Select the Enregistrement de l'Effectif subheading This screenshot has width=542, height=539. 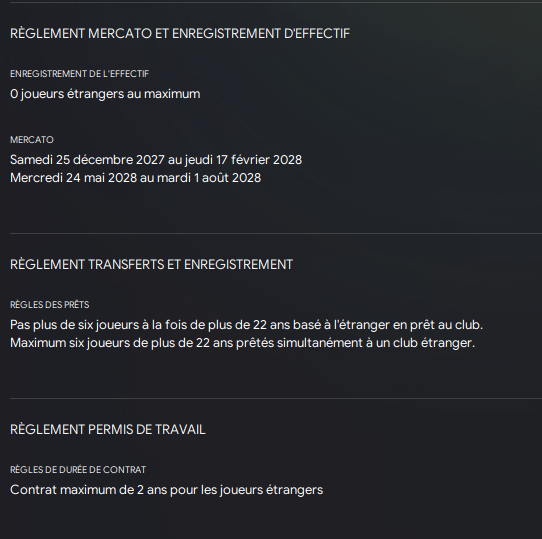80,74
